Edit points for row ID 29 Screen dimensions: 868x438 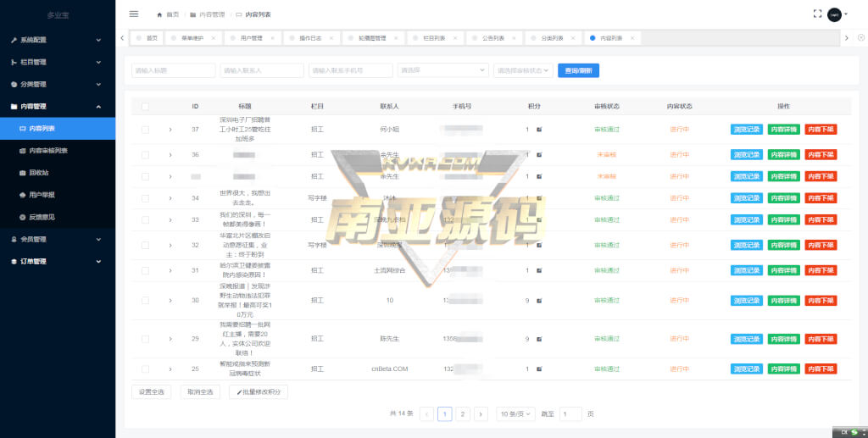tap(539, 339)
